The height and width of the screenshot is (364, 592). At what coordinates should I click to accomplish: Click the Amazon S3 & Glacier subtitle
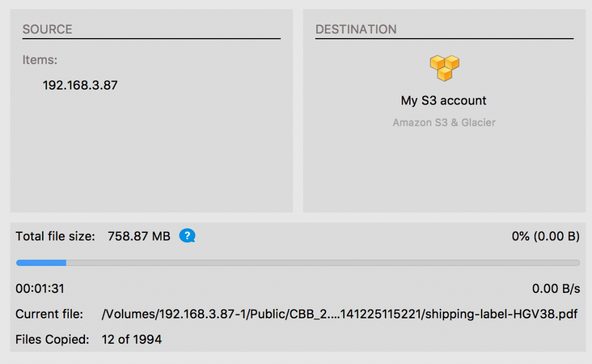[x=444, y=122]
